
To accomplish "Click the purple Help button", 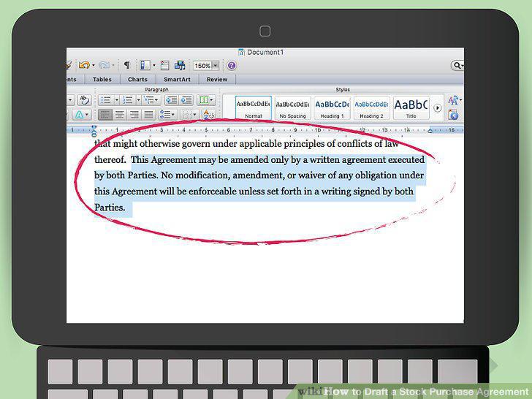I will 232,65.
